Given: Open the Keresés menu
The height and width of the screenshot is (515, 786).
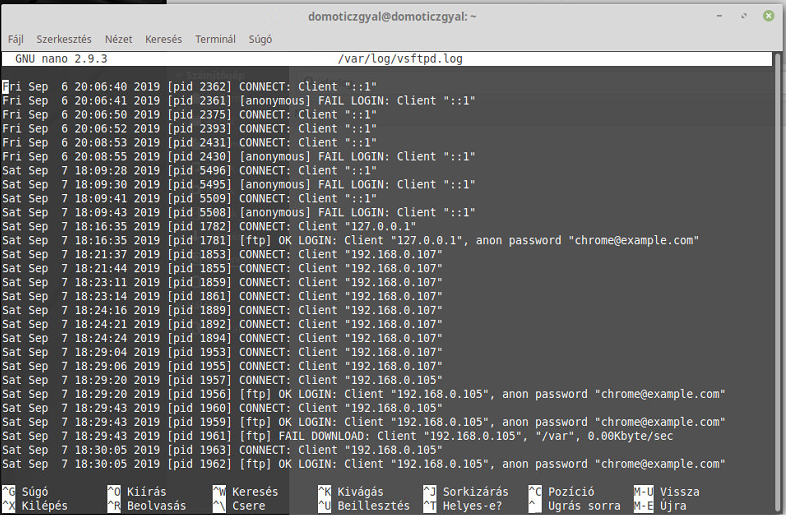Looking at the screenshot, I should point(163,39).
